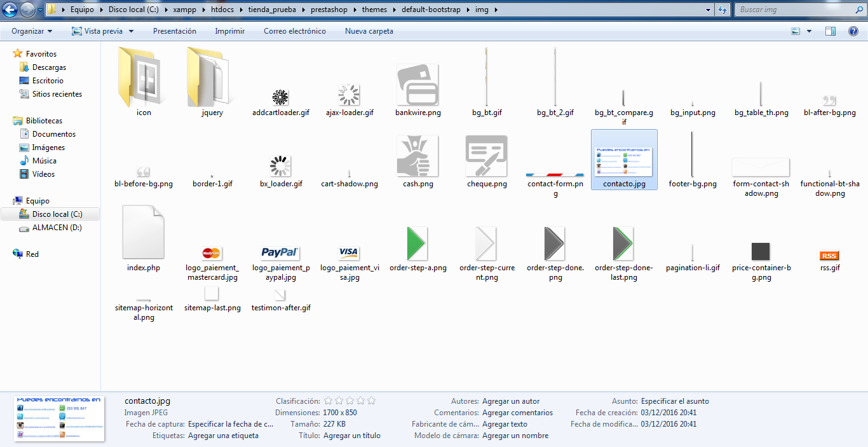868x447 pixels.
Task: Click Agregar un título field
Action: (352, 436)
